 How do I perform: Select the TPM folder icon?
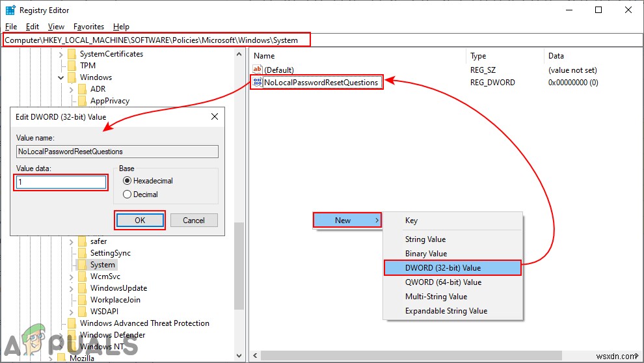[x=72, y=65]
